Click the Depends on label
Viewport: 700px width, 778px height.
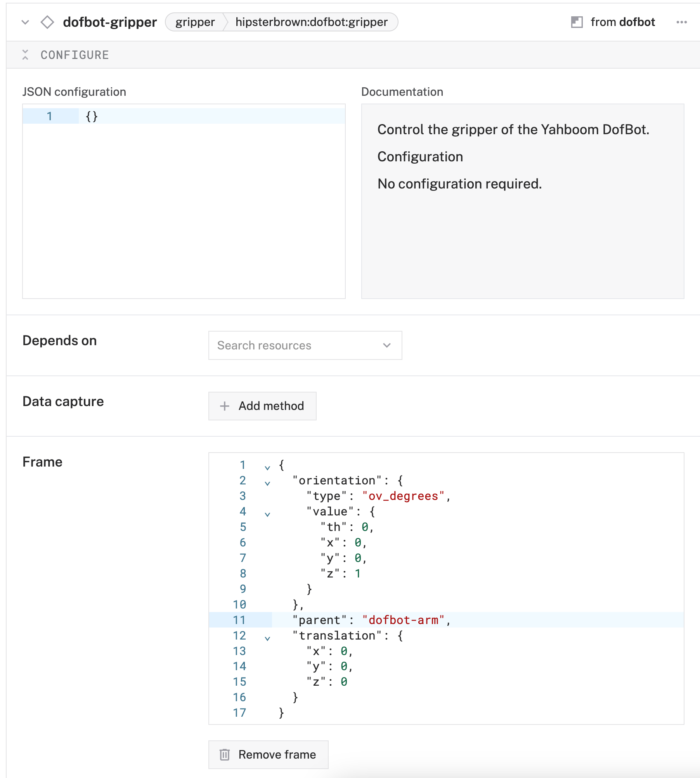point(60,341)
